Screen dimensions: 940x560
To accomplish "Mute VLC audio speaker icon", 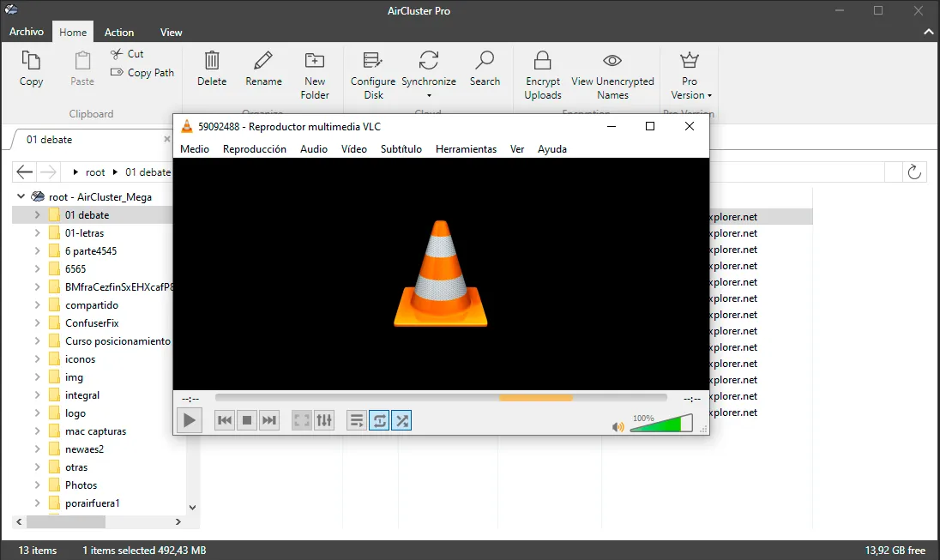I will pos(618,427).
